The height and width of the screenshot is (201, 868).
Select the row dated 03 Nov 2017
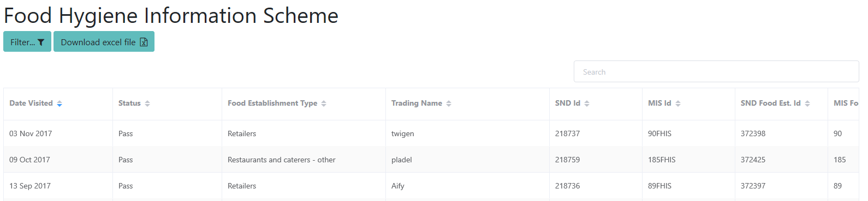tap(431, 133)
